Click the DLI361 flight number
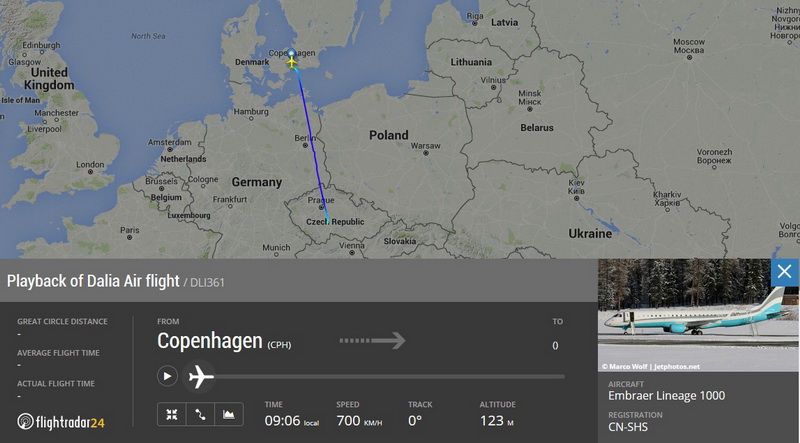The width and height of the screenshot is (800, 443). 207,282
